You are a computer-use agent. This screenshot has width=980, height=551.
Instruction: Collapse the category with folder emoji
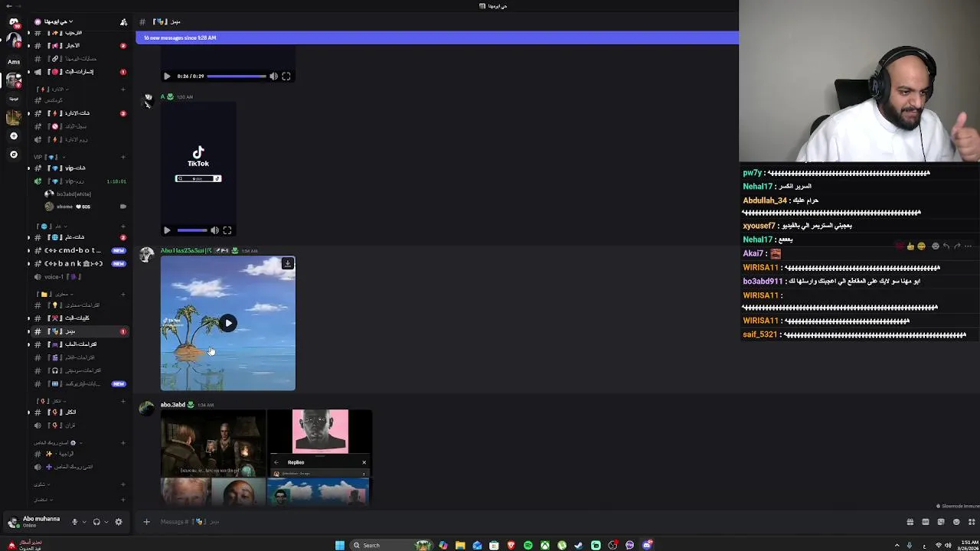coord(54,294)
